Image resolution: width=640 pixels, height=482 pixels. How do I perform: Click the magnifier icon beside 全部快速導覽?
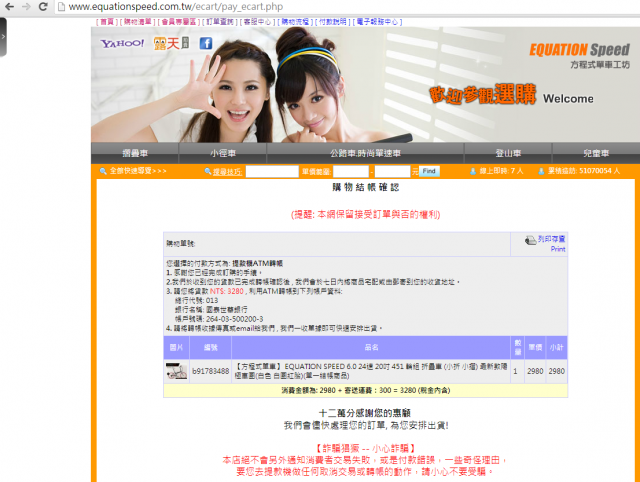[x=103, y=171]
